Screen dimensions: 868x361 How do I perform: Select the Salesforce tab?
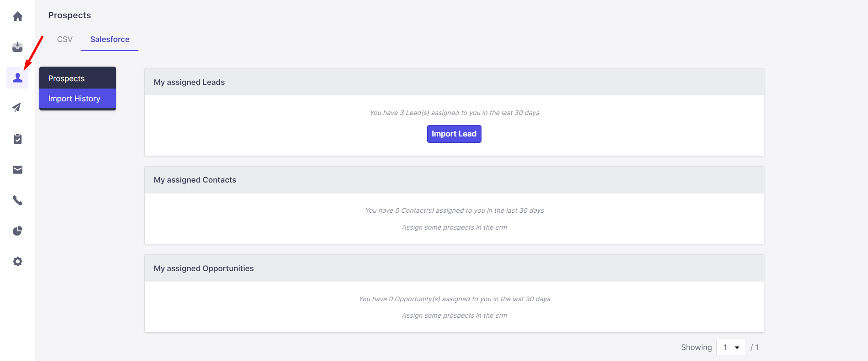110,39
